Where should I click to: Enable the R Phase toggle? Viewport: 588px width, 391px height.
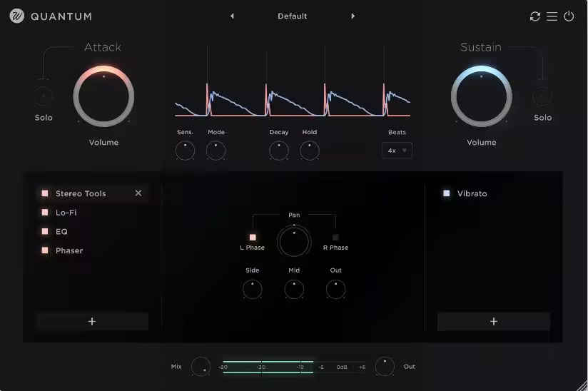tap(335, 238)
